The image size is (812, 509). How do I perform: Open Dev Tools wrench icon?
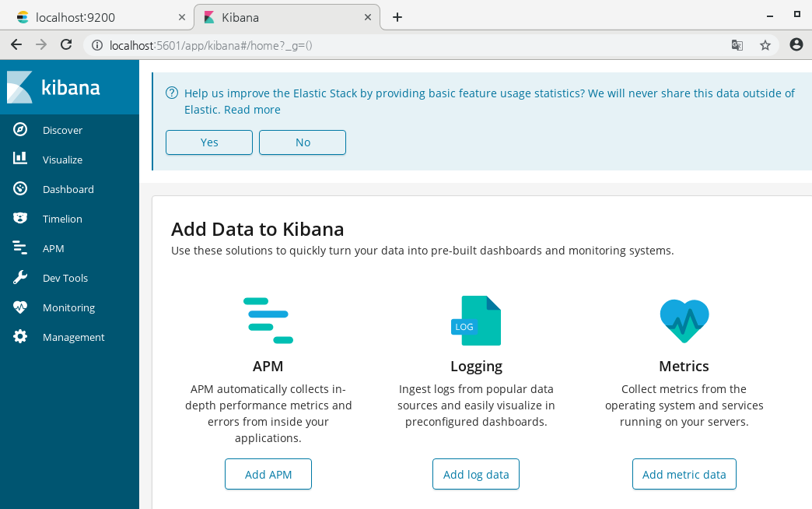[x=20, y=278]
